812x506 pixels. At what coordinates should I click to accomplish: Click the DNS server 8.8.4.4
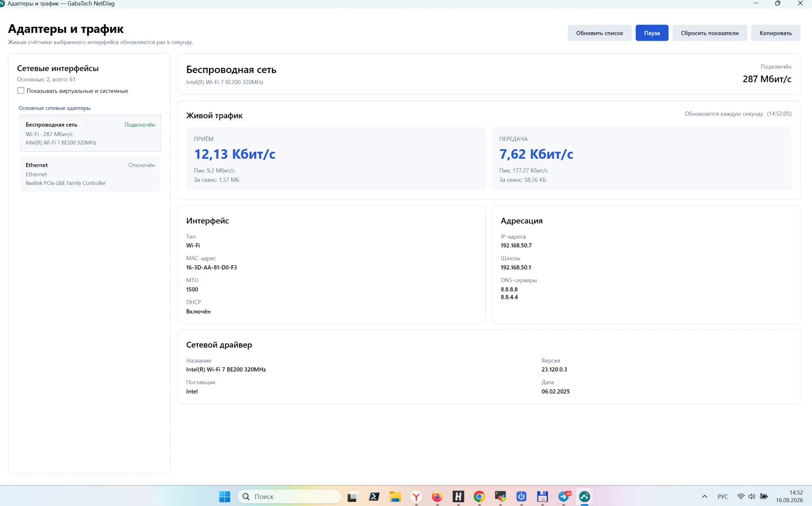pos(509,297)
